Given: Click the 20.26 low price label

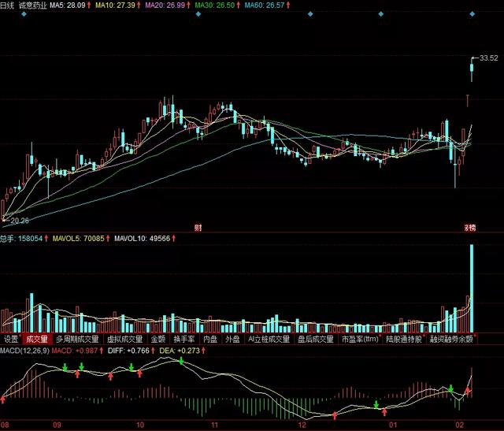Looking at the screenshot, I should (20, 221).
